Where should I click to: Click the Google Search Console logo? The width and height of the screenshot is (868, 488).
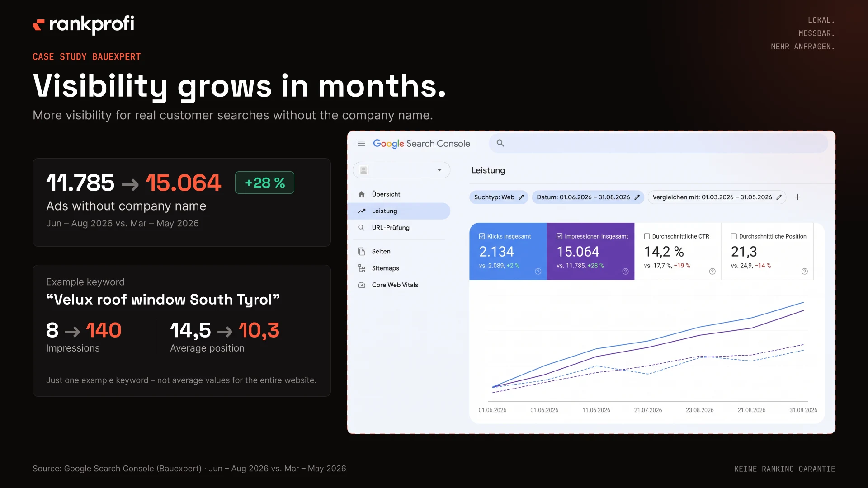[421, 144]
